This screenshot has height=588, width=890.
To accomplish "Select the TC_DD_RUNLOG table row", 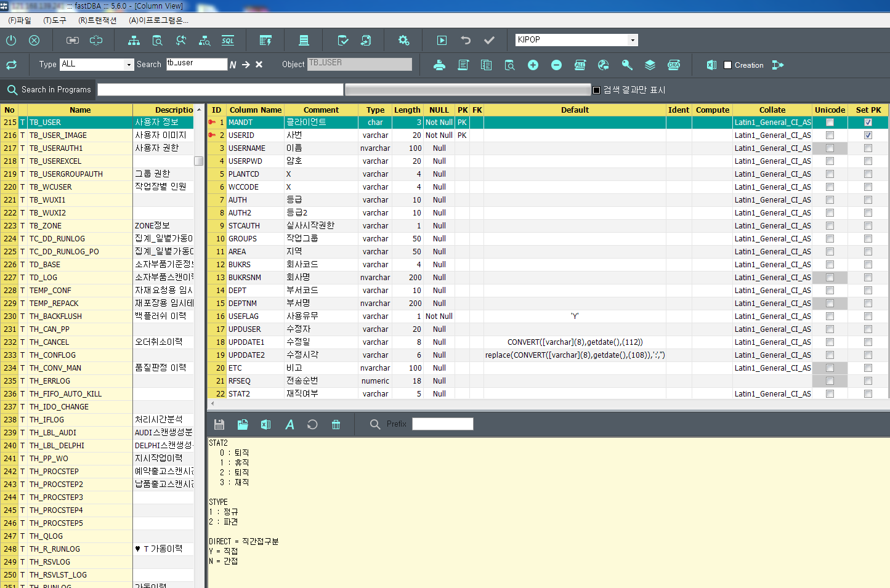I will pyautogui.click(x=97, y=239).
